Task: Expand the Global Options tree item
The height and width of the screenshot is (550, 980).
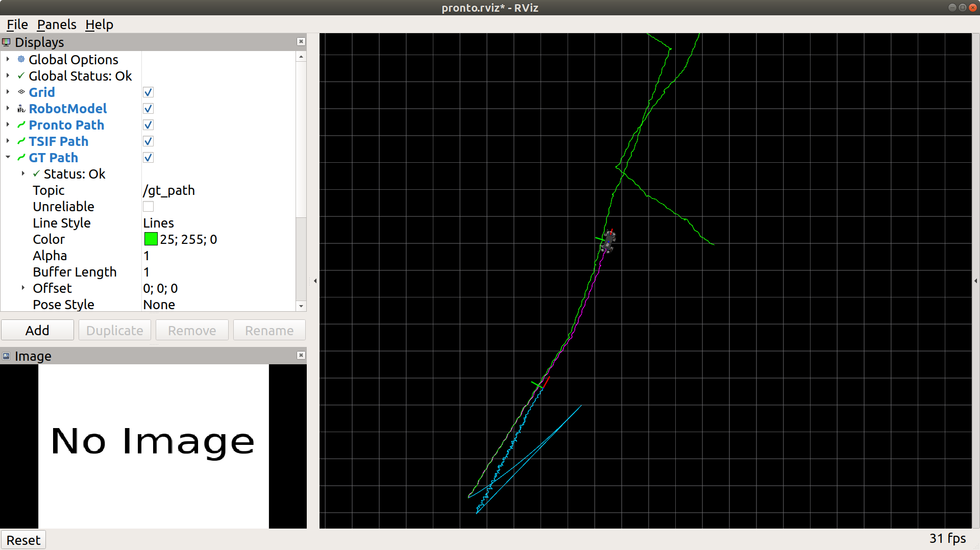Action: [x=8, y=59]
